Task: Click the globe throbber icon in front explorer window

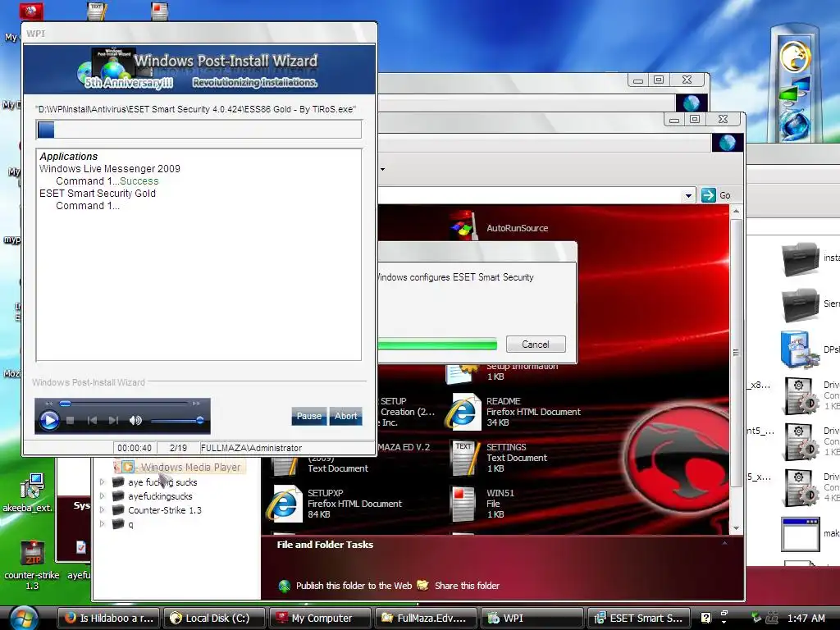Action: (x=728, y=143)
